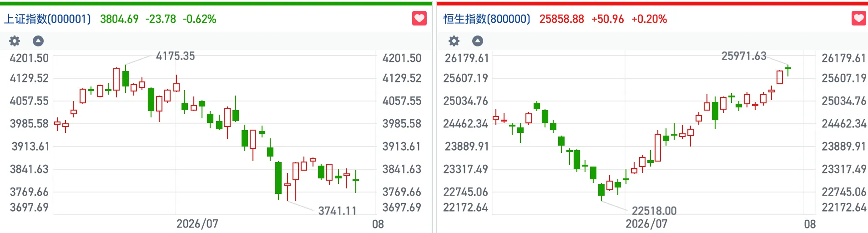
Task: Open 恒生指数(800000) index title link
Action: pos(487,19)
